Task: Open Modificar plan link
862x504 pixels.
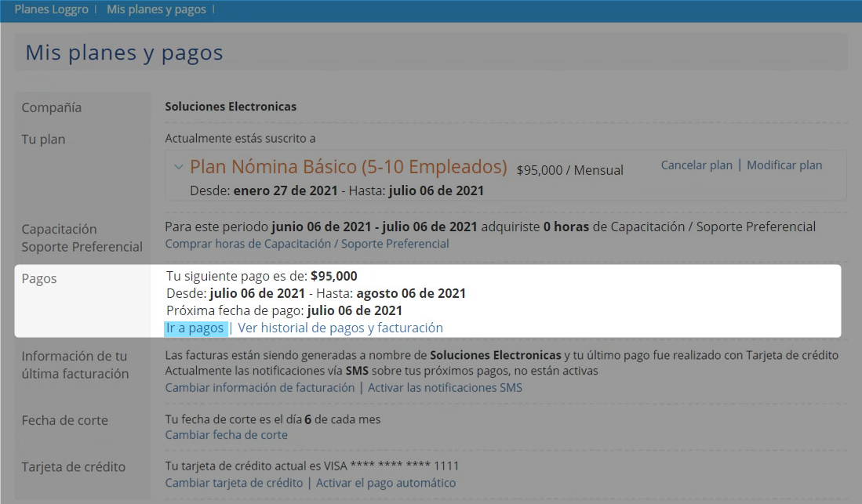Action: pyautogui.click(x=784, y=165)
